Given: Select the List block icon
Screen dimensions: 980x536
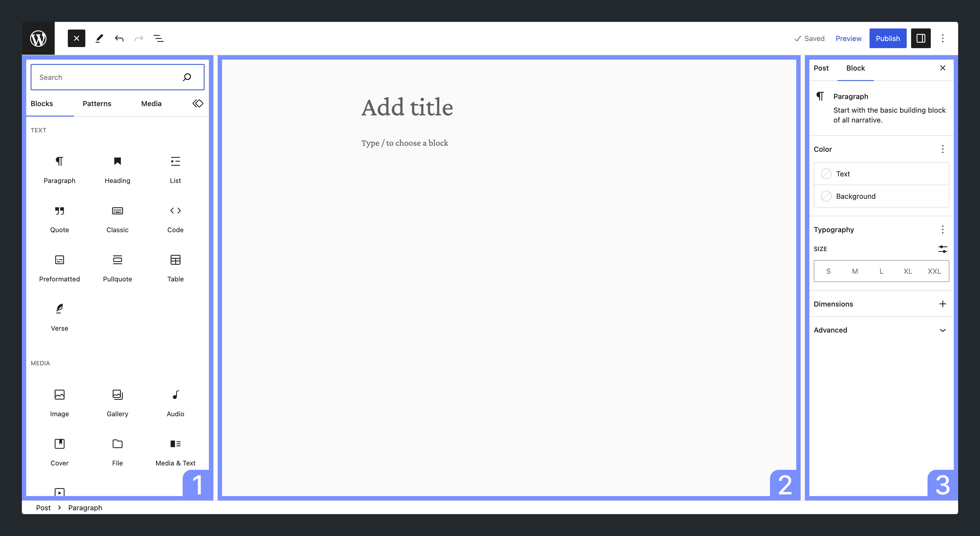Looking at the screenshot, I should click(x=175, y=161).
